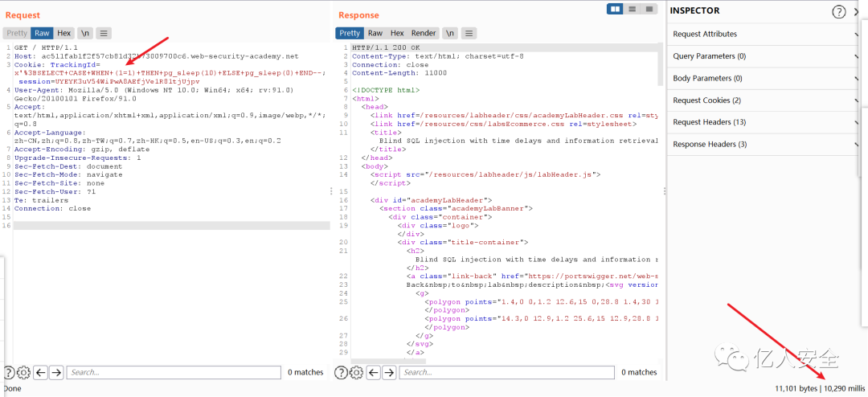Screen dimensions: 868x397
Task: Expand Query Parameters (0) section
Action: pos(764,56)
